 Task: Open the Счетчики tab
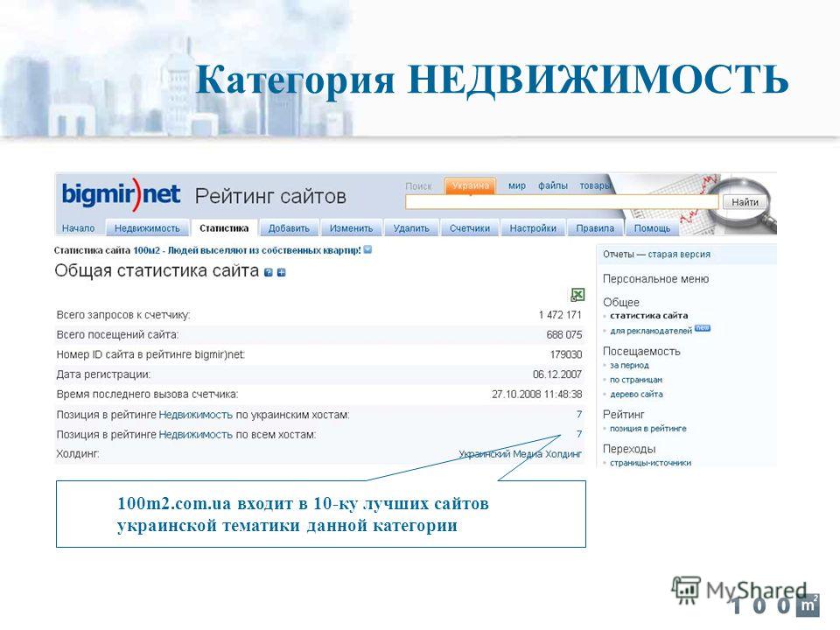point(470,228)
